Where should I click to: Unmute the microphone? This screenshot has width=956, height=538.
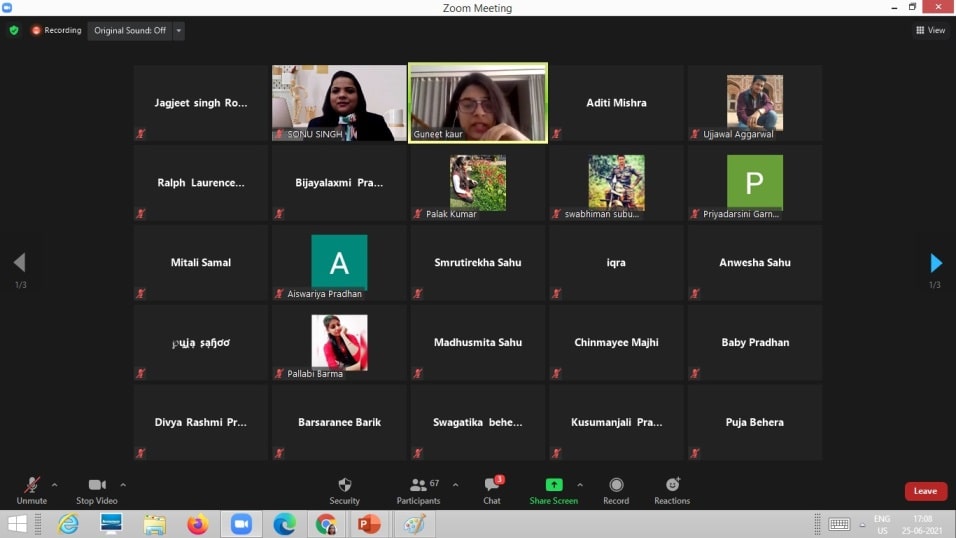(32, 486)
